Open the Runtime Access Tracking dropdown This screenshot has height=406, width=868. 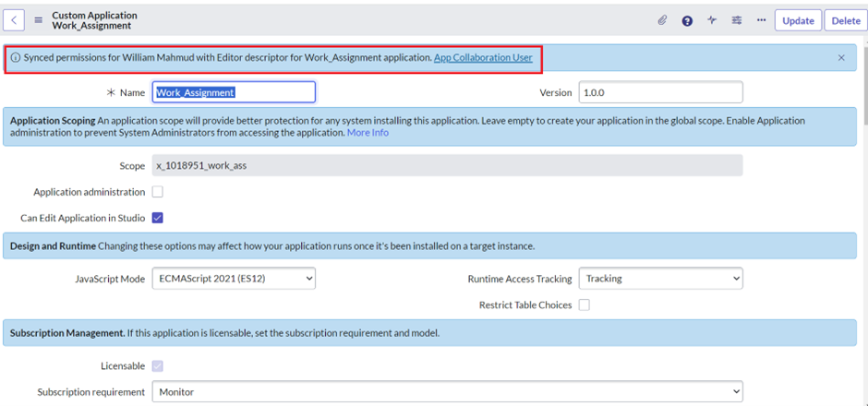(x=660, y=278)
